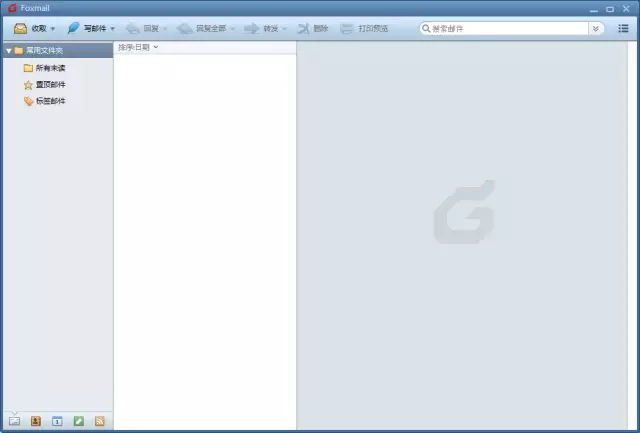The image size is (640, 433).
Task: Open the 回复 dropdown arrow
Action: [165, 29]
